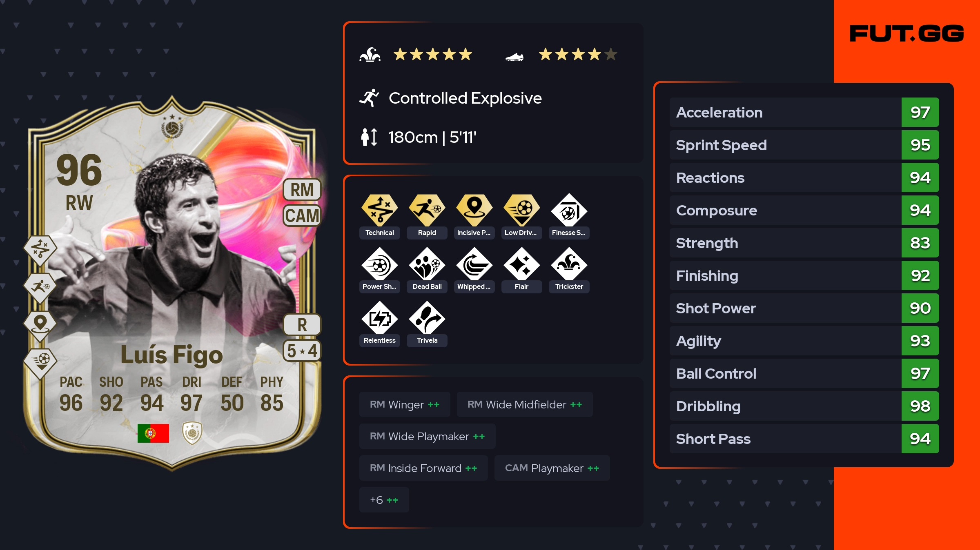Image resolution: width=980 pixels, height=550 pixels.
Task: Click the Finesse Shot playstyle icon
Action: tap(569, 210)
